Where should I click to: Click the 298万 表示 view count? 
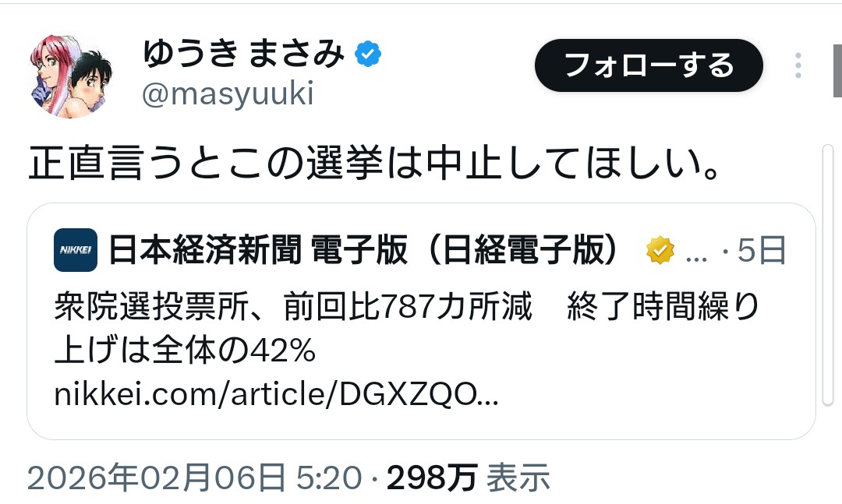click(469, 478)
